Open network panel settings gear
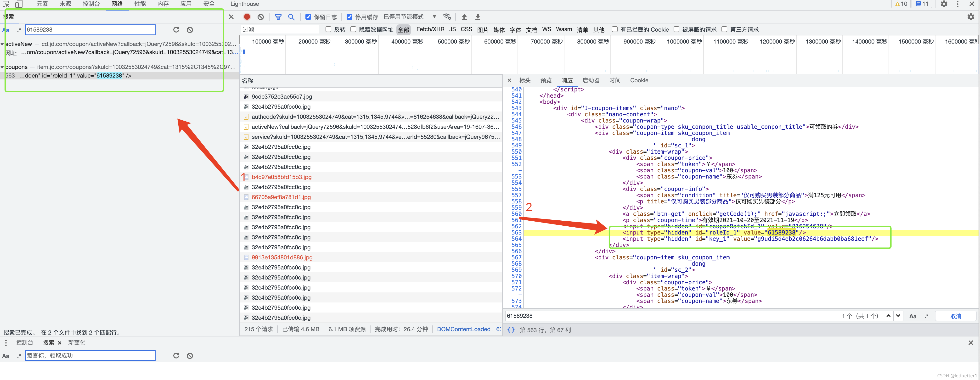 pos(971,17)
